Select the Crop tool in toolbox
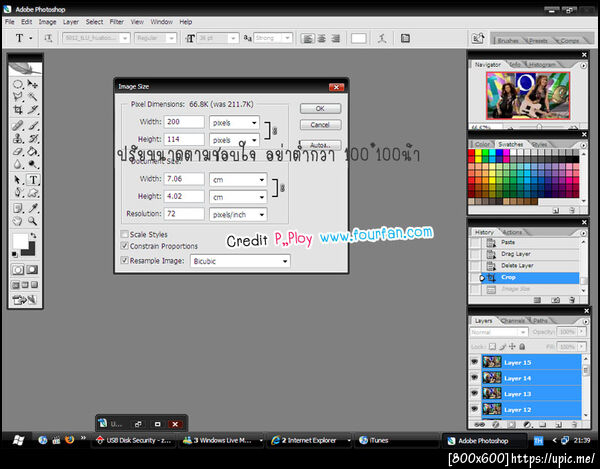This screenshot has width=600, height=469. 18,110
